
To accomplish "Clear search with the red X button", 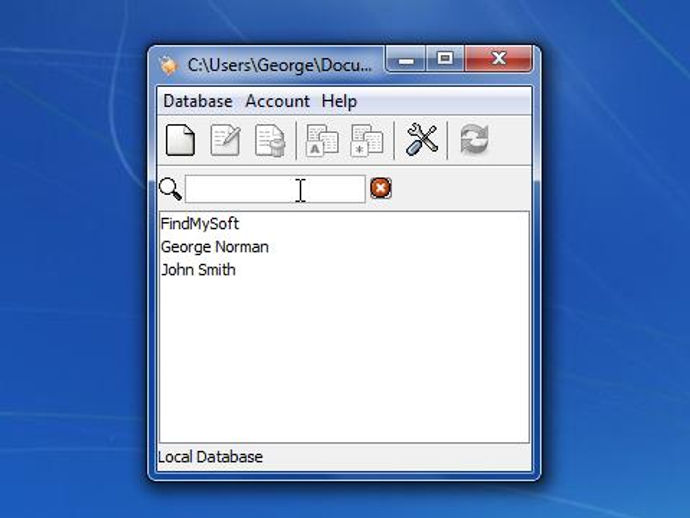I will 381,188.
